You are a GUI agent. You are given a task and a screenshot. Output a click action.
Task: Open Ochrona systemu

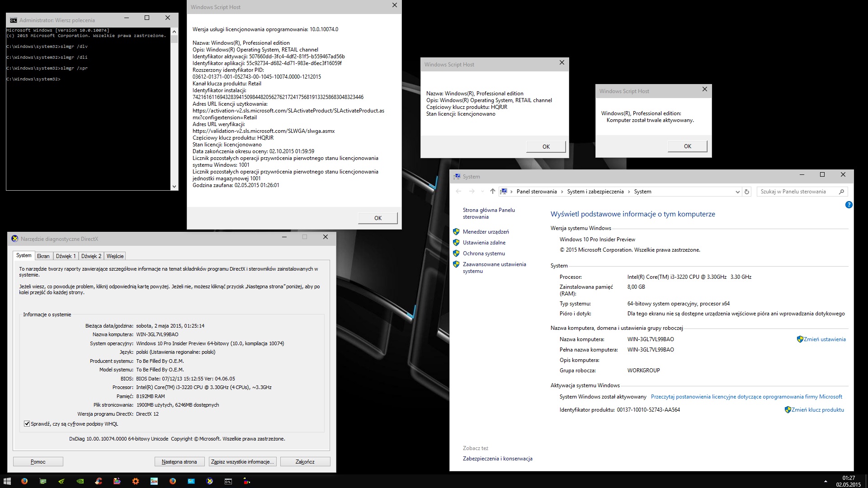[x=484, y=253]
